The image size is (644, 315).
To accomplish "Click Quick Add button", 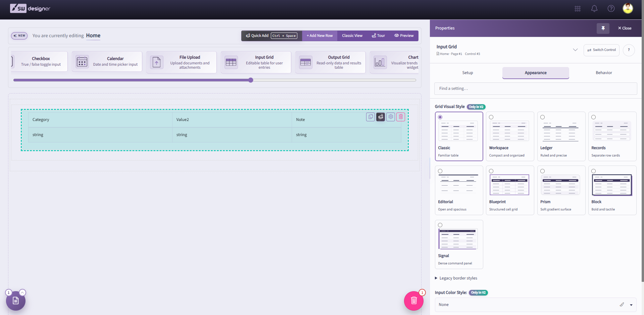I will pyautogui.click(x=271, y=36).
